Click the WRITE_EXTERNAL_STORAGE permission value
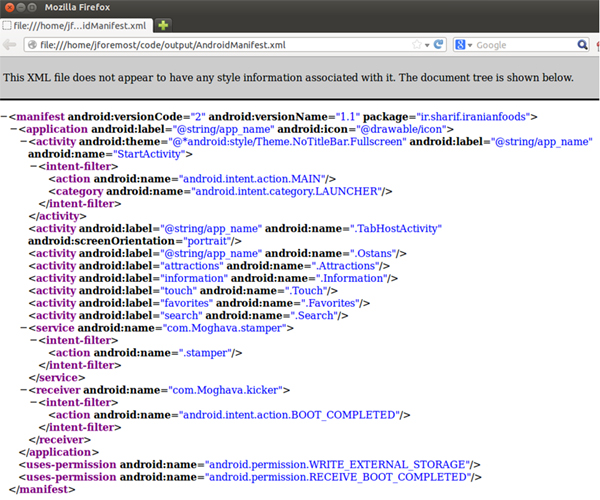 click(337, 464)
